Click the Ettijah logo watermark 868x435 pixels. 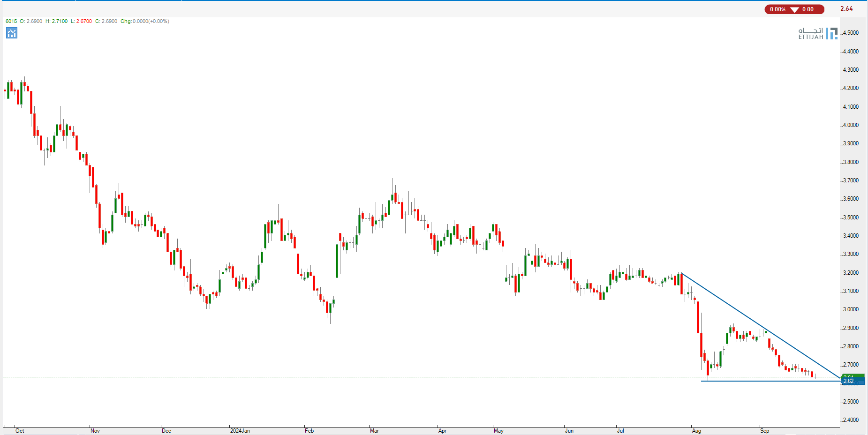click(817, 33)
